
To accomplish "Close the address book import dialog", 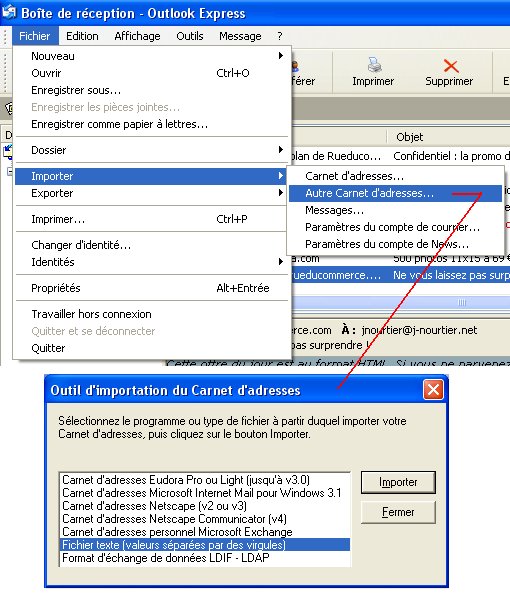I will click(433, 390).
